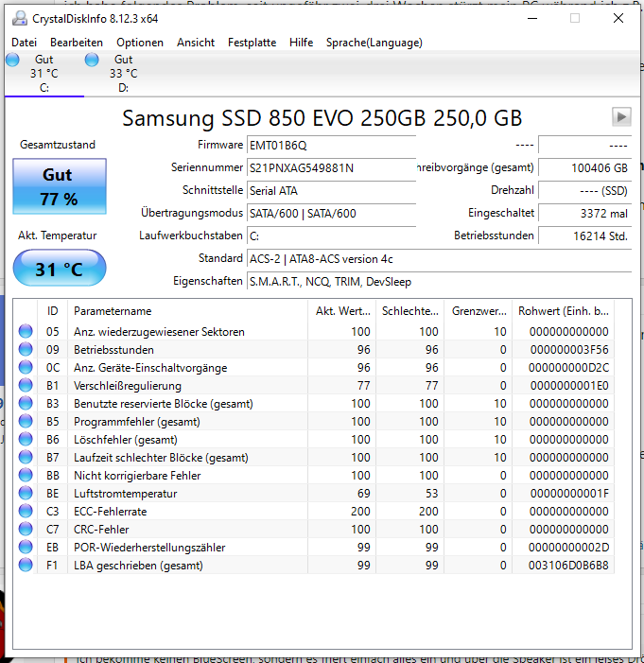
Task: Click the Parametername column header
Action: coord(188,311)
